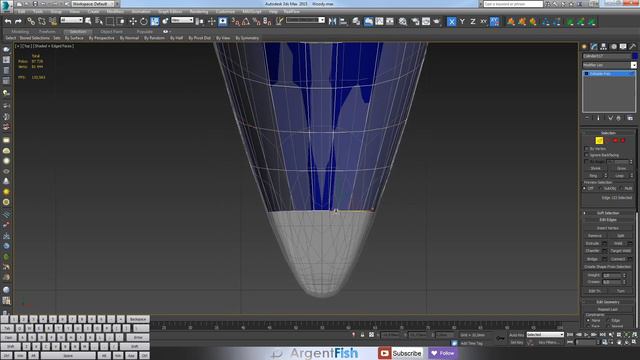The height and width of the screenshot is (360, 640).
Task: Open the reference coordinate system View dropdown
Action: (182, 20)
